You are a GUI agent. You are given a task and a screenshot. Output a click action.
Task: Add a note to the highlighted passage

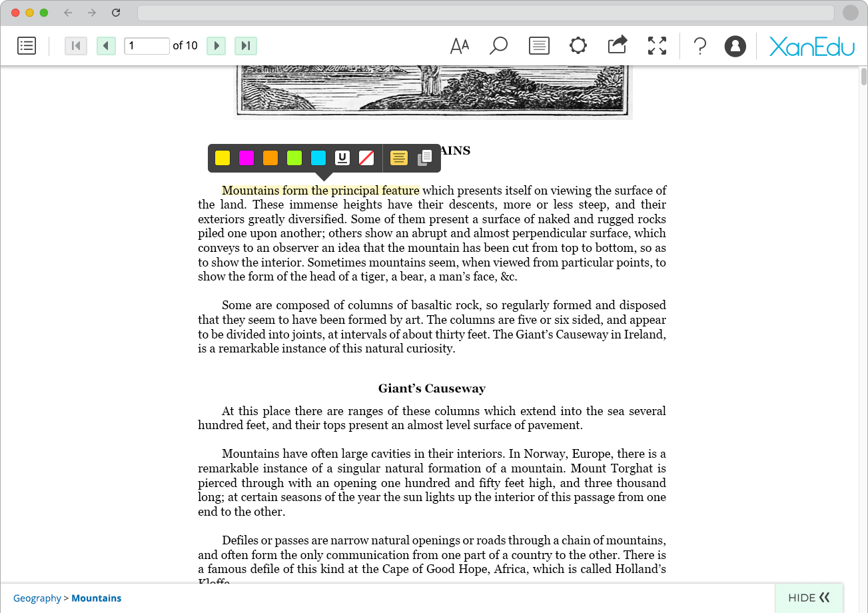click(x=398, y=158)
